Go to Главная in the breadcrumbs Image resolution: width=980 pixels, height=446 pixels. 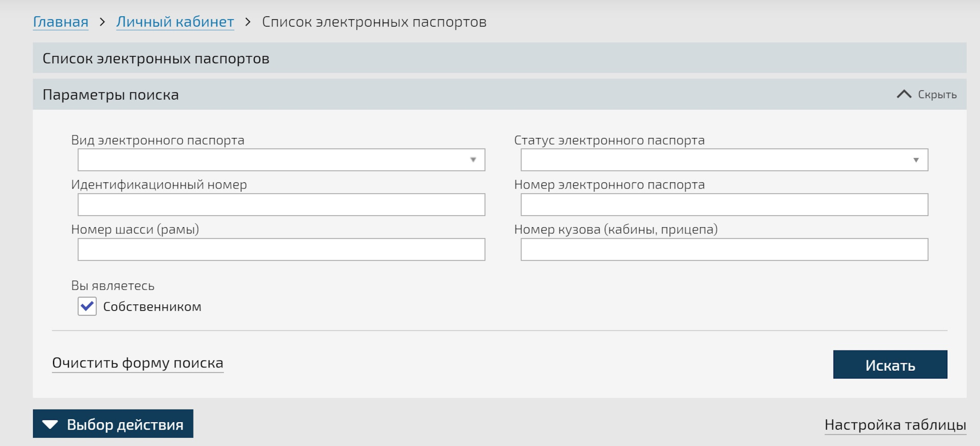[x=61, y=22]
